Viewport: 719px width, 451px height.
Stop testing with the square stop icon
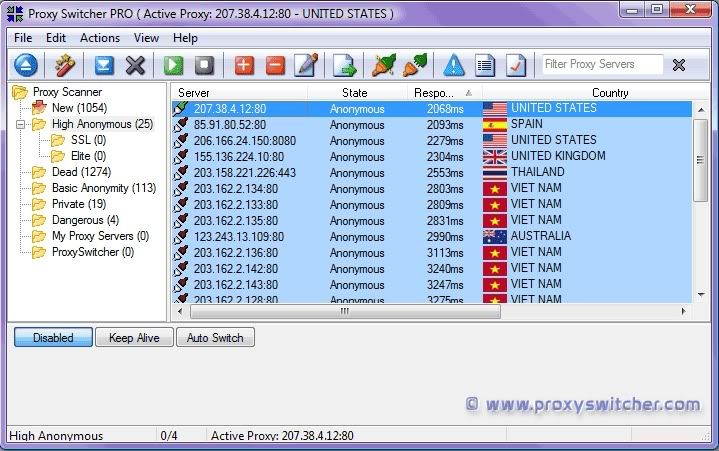(x=205, y=65)
